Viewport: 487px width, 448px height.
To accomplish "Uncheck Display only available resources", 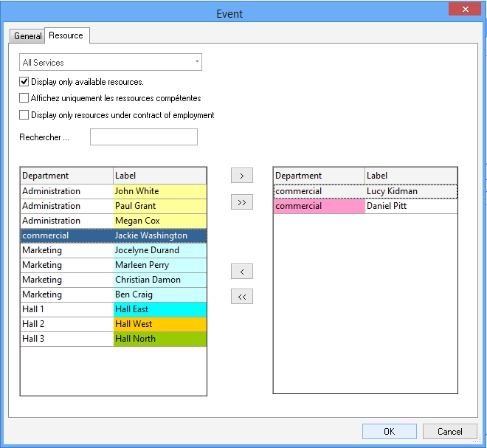I will point(24,82).
